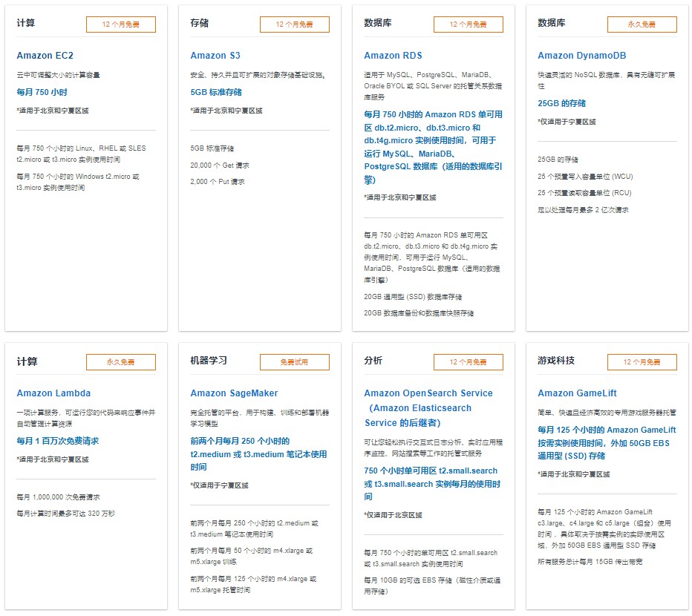Click the 25 个预置写入容量单位 (WCU) line
692x616 pixels.
585,177
